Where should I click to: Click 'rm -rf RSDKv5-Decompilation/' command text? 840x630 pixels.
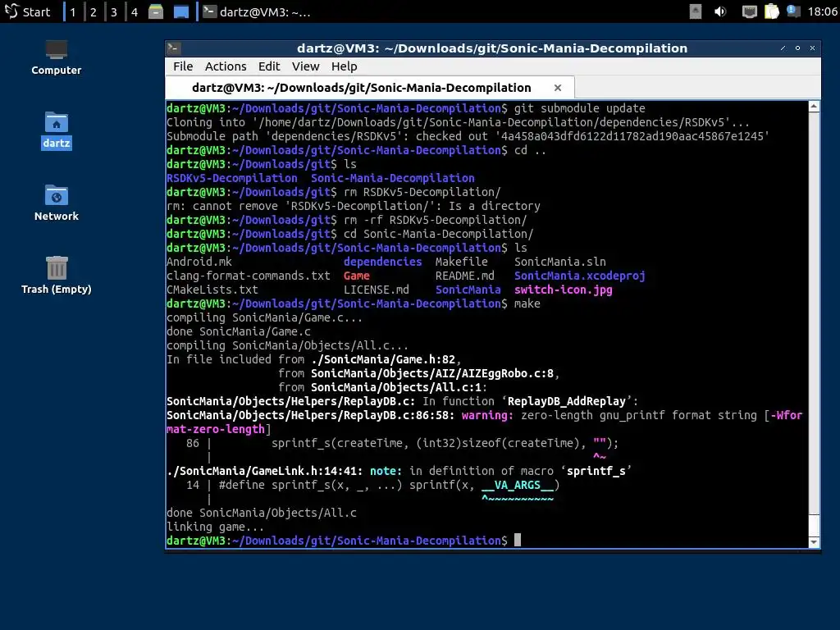click(x=436, y=220)
